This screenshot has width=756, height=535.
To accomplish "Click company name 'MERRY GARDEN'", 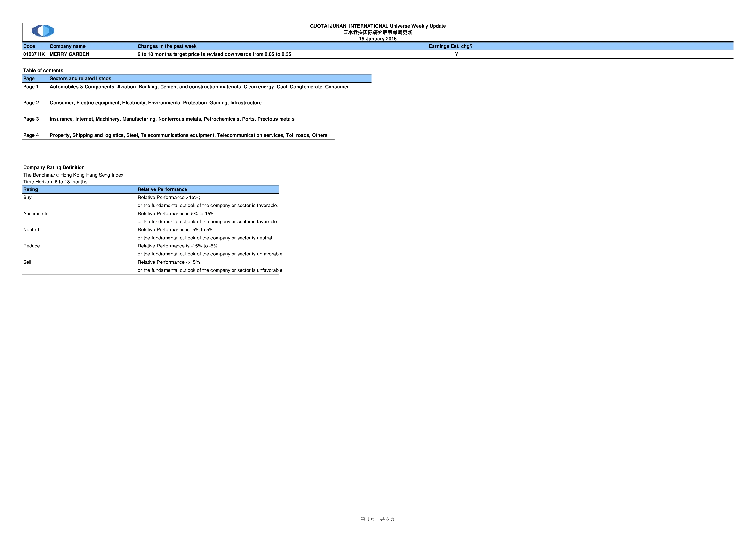I will 70,54.
